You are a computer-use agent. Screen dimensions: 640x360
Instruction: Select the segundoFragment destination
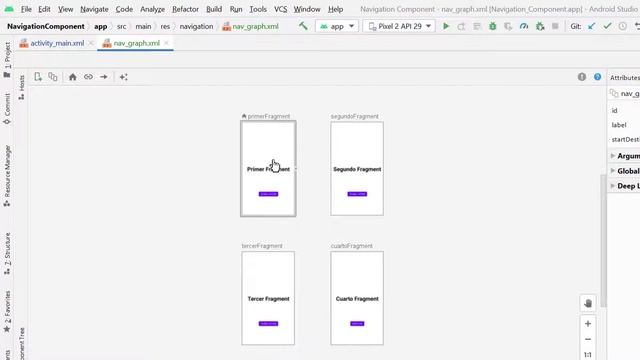pos(357,169)
